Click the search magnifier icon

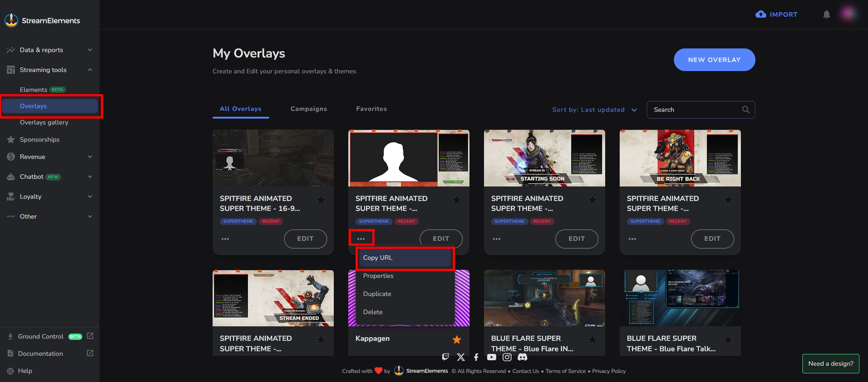(746, 110)
